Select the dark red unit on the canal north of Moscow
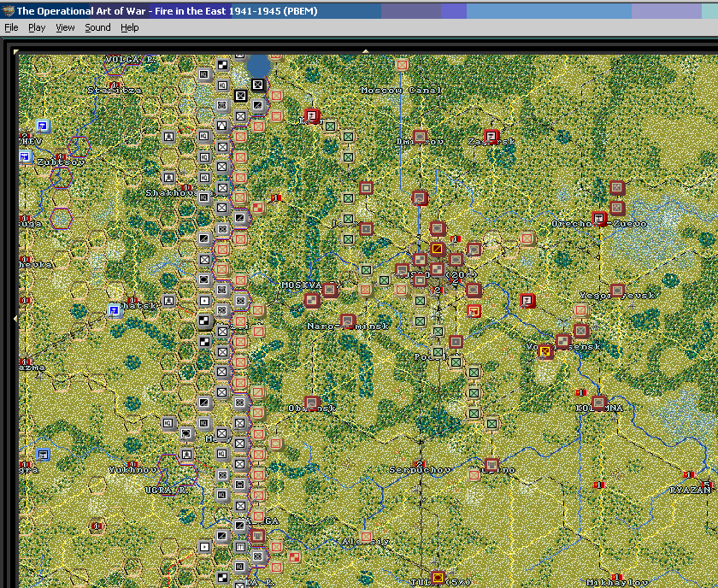Image resolution: width=718 pixels, height=588 pixels. pos(420,197)
